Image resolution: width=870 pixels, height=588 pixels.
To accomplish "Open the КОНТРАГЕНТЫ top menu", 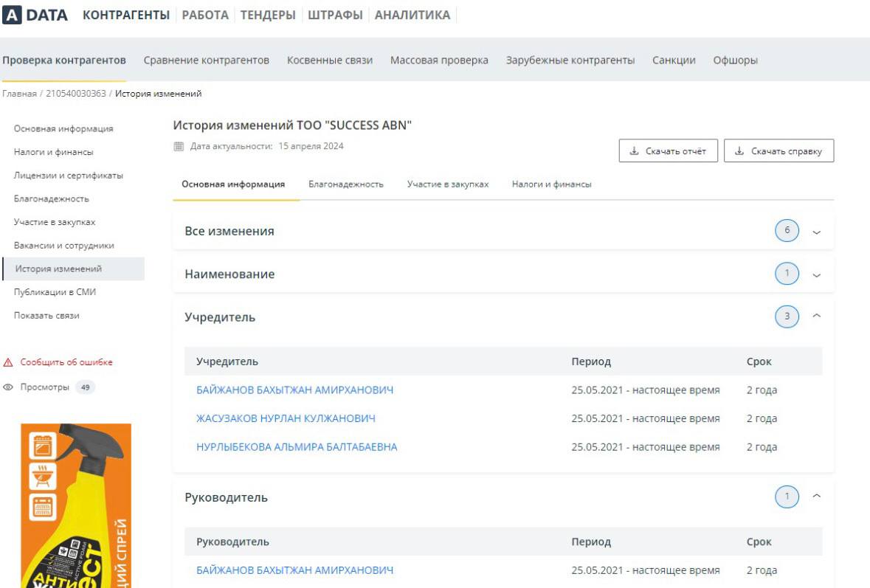I will click(126, 15).
